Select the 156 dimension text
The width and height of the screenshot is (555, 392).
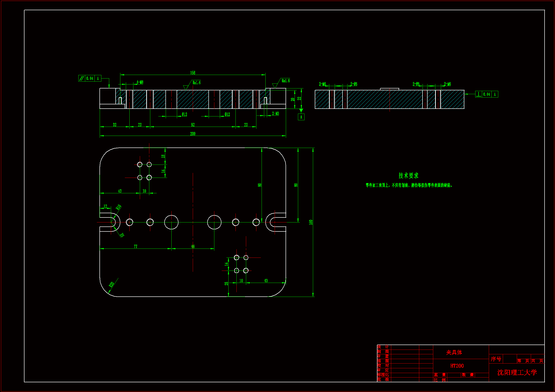(193, 73)
